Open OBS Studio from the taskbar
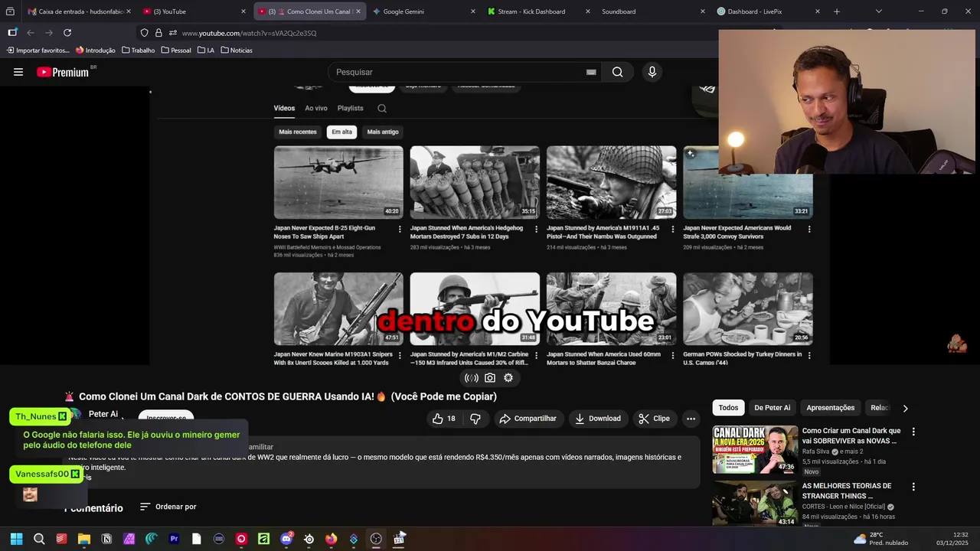Viewport: 980px width, 551px height. click(x=376, y=539)
